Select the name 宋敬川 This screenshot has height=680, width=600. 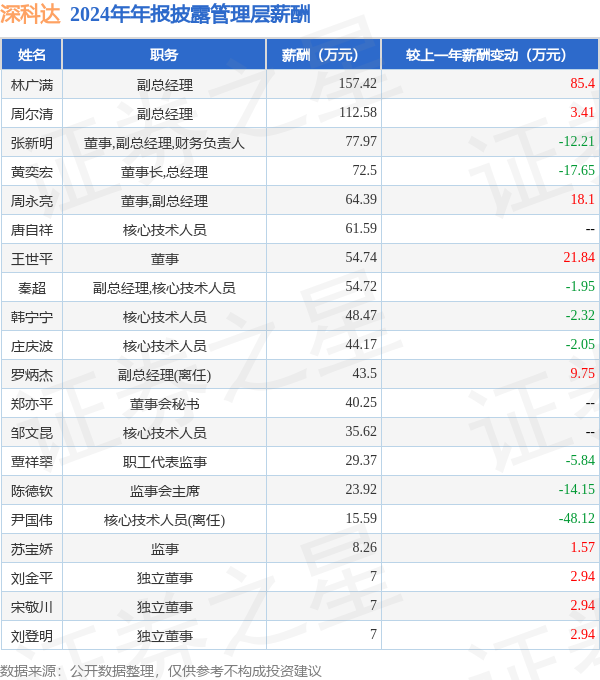point(32,607)
